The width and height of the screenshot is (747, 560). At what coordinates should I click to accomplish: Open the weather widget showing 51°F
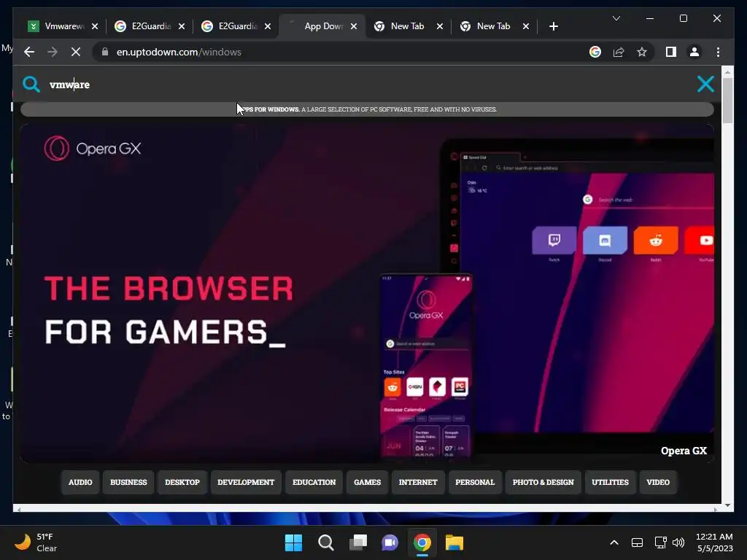point(36,542)
